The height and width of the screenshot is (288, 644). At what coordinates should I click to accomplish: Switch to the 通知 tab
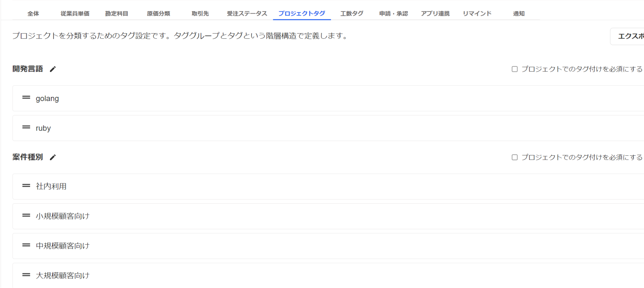pos(519,14)
